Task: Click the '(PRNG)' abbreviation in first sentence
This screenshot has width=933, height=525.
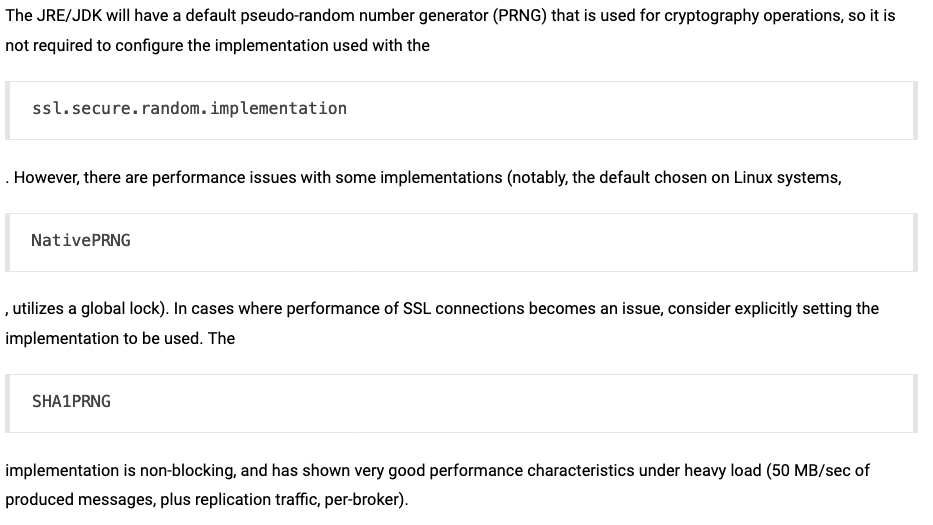Action: point(519,15)
